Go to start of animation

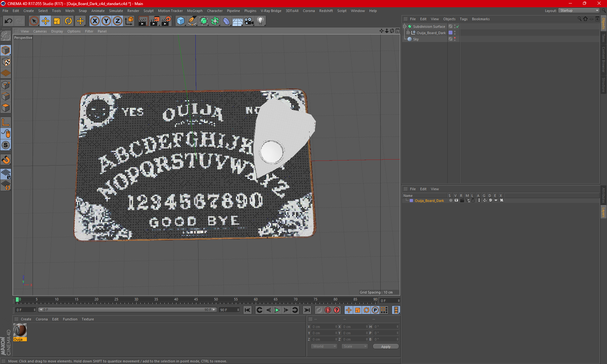pyautogui.click(x=248, y=310)
